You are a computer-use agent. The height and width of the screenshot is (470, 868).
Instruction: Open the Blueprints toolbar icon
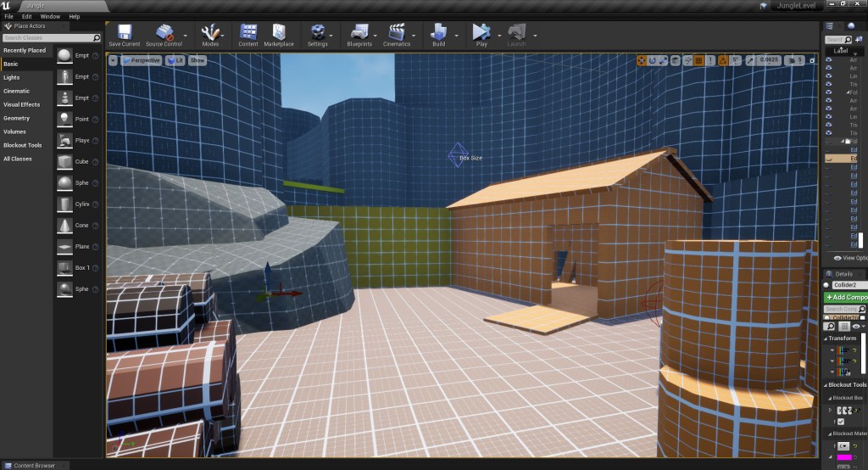pyautogui.click(x=359, y=33)
